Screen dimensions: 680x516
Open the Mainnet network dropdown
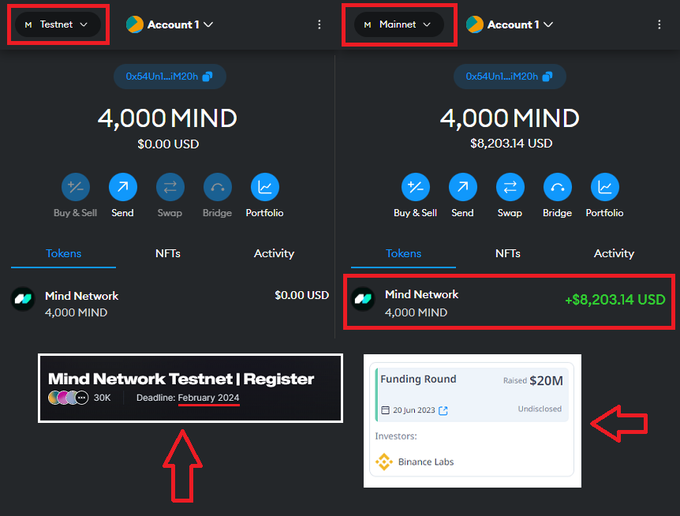pyautogui.click(x=399, y=25)
